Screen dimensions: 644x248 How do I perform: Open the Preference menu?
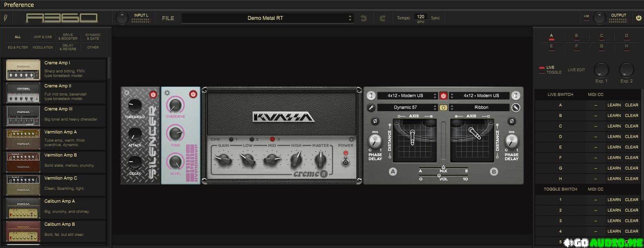pyautogui.click(x=19, y=5)
